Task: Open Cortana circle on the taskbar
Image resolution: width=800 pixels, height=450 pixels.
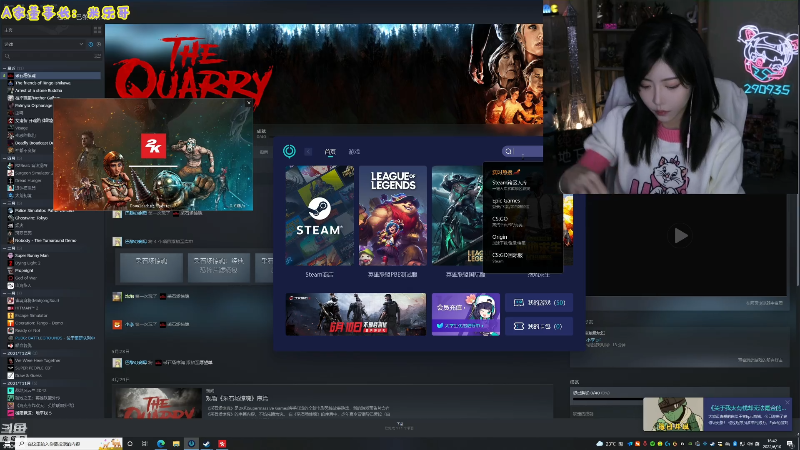Action: point(130,443)
